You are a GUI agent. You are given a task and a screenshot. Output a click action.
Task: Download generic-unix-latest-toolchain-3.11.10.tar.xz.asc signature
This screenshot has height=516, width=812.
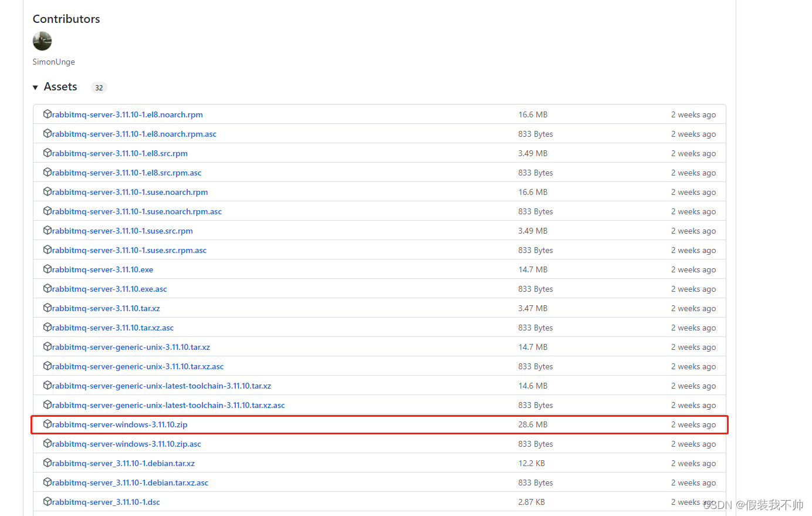click(168, 405)
